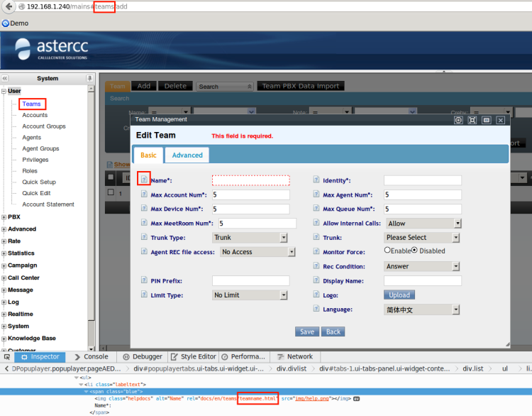
Task: Check the row 1 checkbox in team list
Action: [x=111, y=192]
